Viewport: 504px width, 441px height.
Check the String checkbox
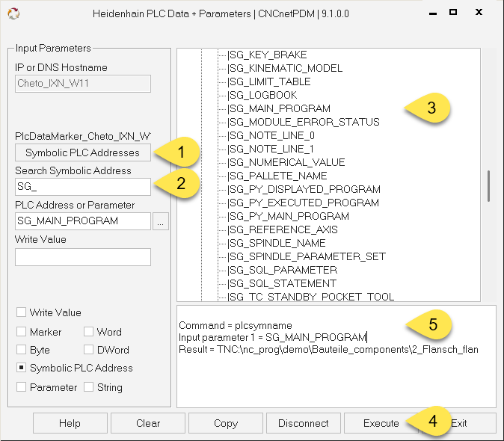pyautogui.click(x=88, y=387)
